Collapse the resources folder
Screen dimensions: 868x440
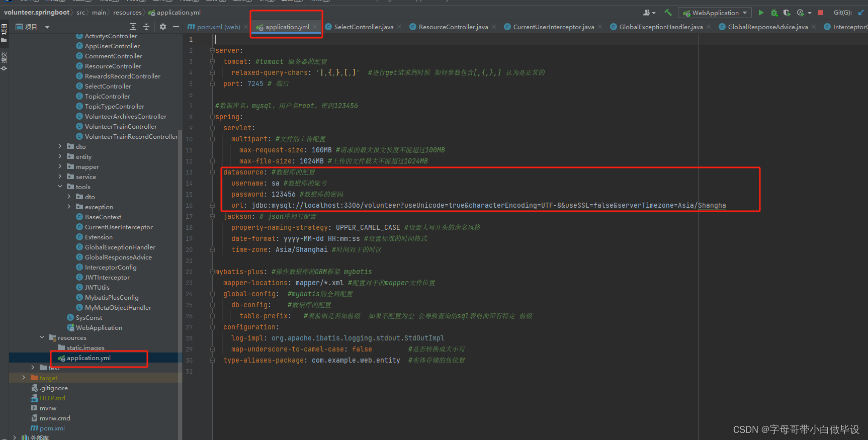(42, 337)
